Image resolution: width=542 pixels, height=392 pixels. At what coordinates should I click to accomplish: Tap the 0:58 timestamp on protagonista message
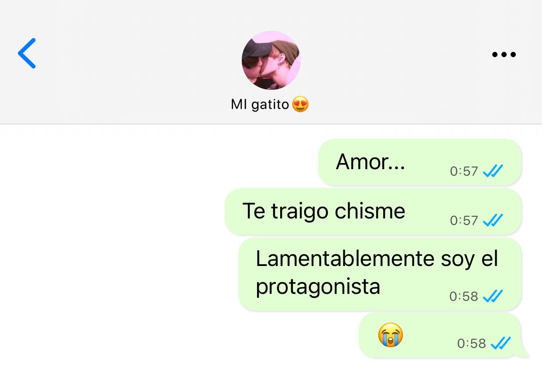tap(463, 296)
